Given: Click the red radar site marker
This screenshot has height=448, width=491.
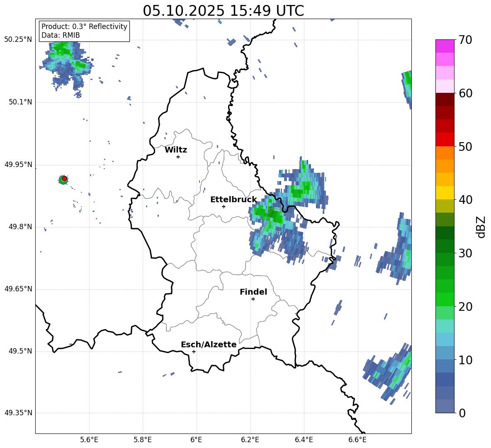Looking at the screenshot, I should click(x=64, y=179).
